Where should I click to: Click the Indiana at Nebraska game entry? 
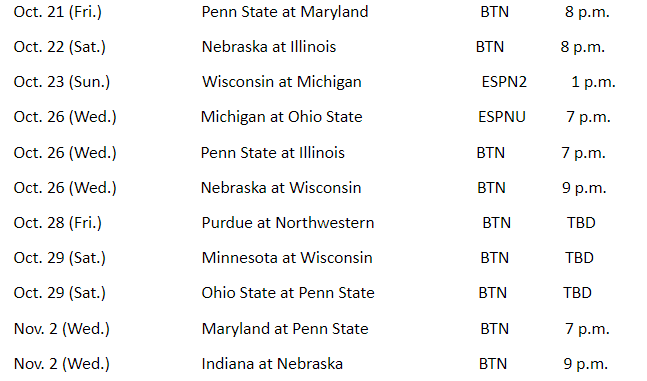tap(272, 364)
